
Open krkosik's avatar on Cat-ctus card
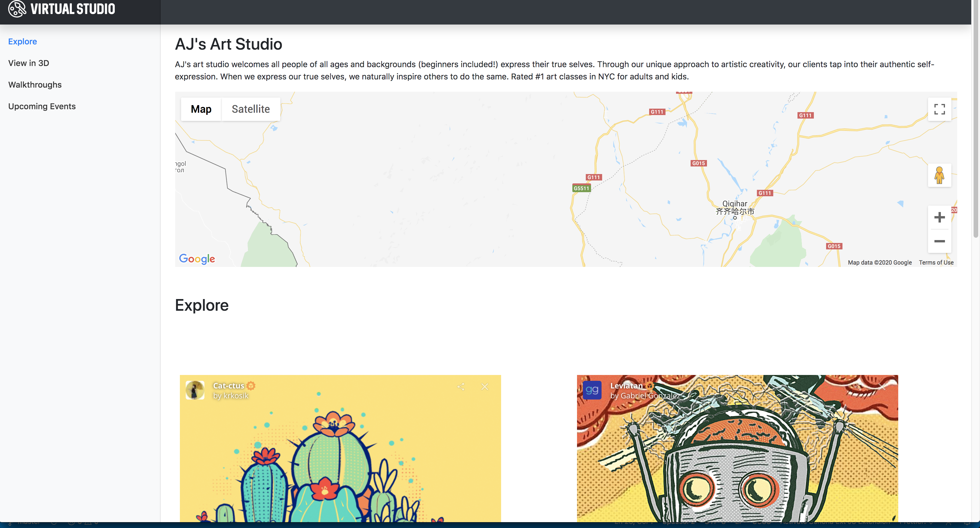(x=195, y=390)
